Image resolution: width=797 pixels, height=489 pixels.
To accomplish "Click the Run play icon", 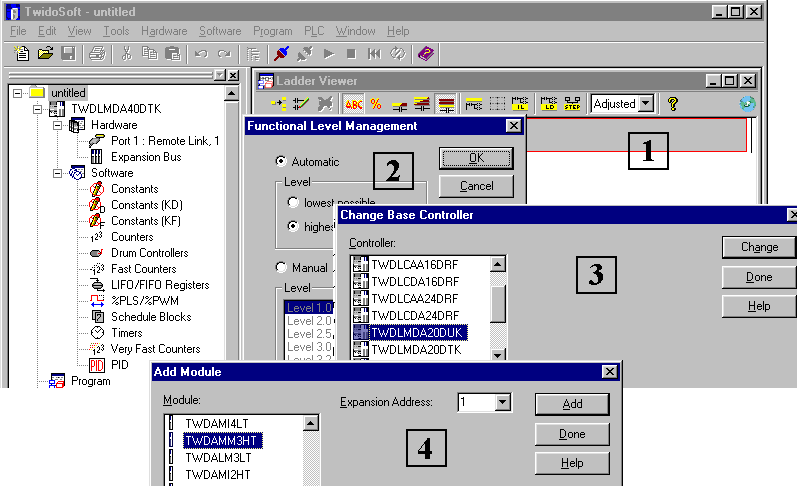I will click(329, 53).
